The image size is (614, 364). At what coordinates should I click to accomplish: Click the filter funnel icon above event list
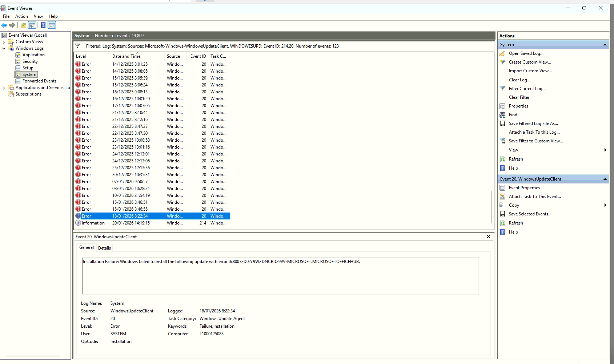(x=78, y=46)
